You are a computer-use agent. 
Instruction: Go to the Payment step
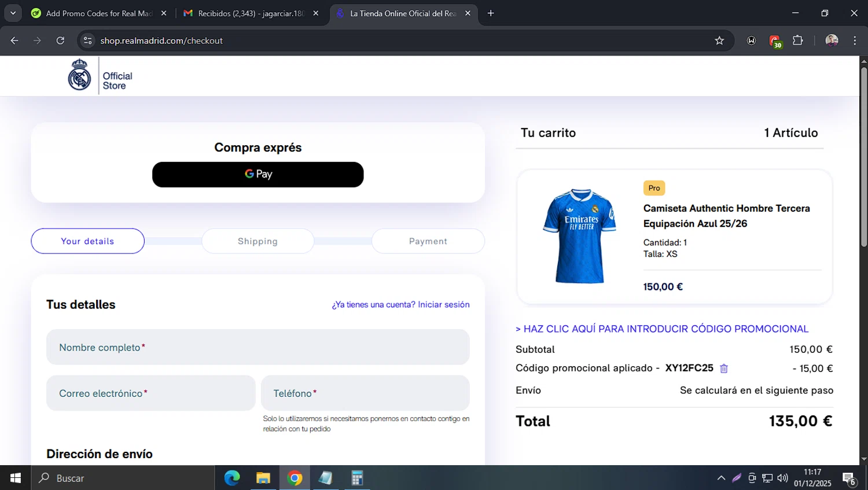pos(428,241)
